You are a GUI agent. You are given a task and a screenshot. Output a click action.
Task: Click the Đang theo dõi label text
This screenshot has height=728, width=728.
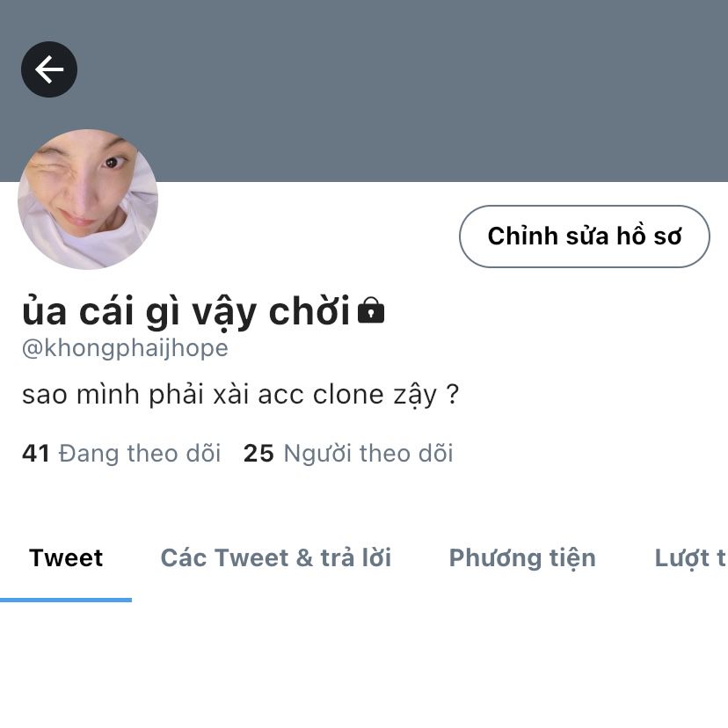point(139,453)
